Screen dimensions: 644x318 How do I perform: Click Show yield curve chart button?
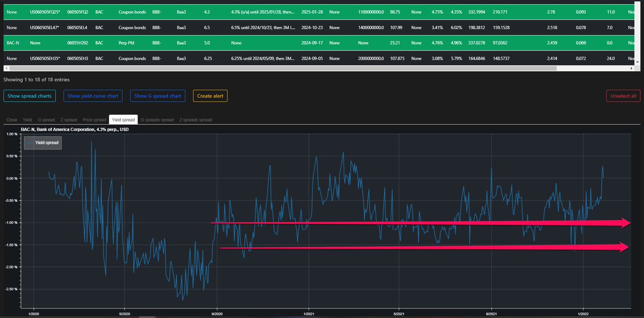coord(93,96)
